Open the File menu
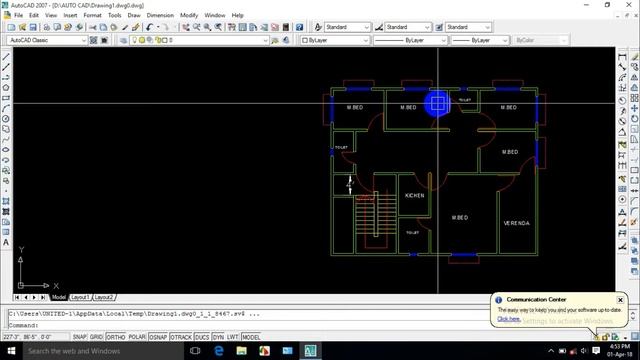 (18, 16)
